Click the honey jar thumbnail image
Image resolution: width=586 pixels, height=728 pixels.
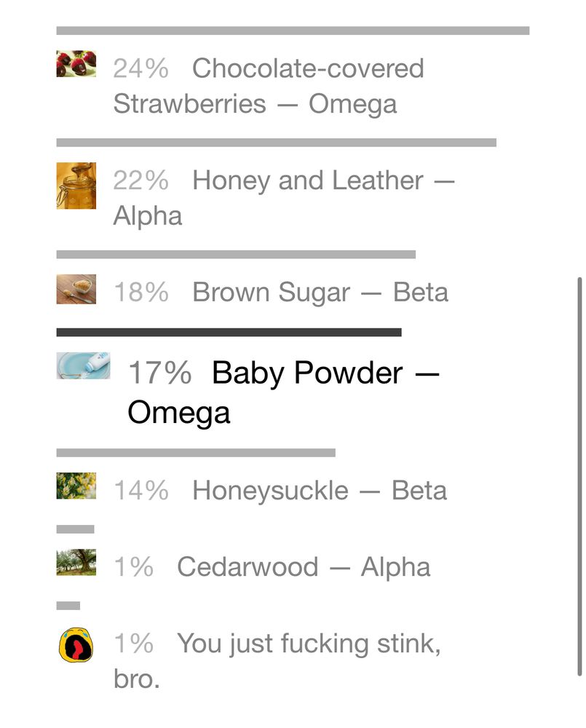[x=76, y=186]
